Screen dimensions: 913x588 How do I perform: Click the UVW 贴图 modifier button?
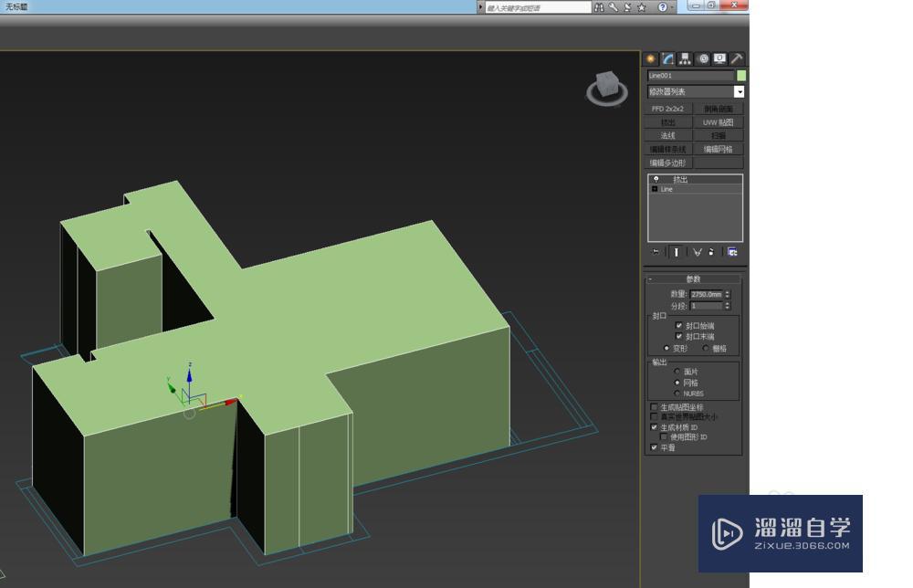click(x=718, y=122)
